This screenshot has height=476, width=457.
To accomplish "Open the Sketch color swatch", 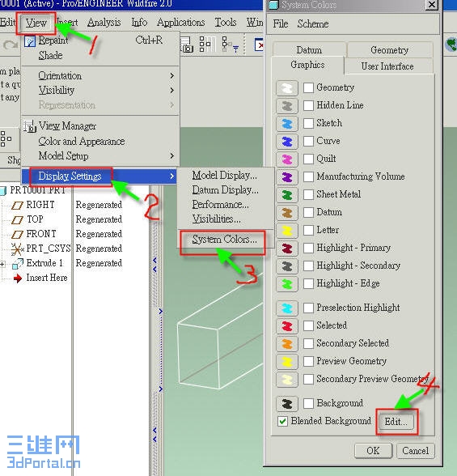I will [287, 124].
